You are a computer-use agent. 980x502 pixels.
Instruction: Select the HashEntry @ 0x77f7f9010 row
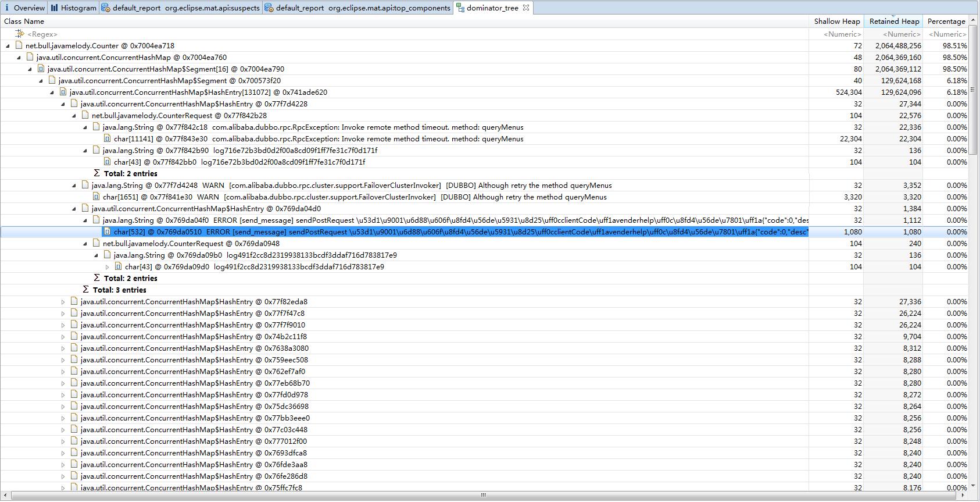(x=484, y=325)
